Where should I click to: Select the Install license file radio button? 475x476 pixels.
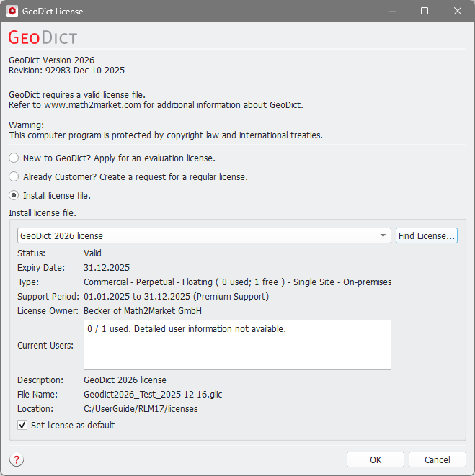coord(14,195)
